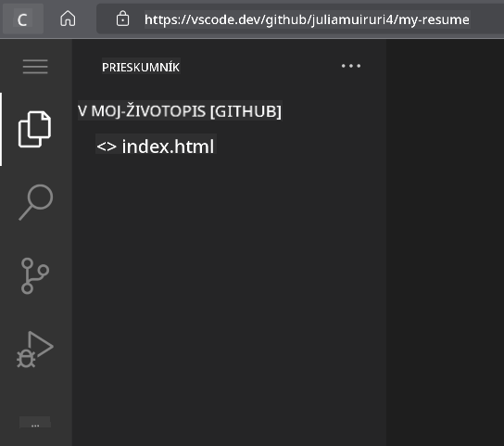Click empty space below index.html in Explorer
The image size is (504, 446).
click(x=229, y=289)
